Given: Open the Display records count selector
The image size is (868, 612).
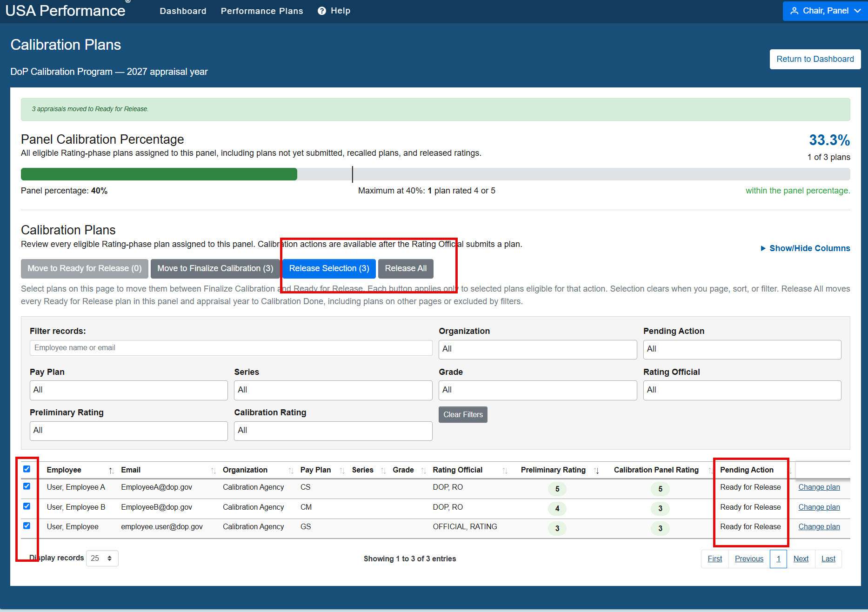Looking at the screenshot, I should click(102, 558).
